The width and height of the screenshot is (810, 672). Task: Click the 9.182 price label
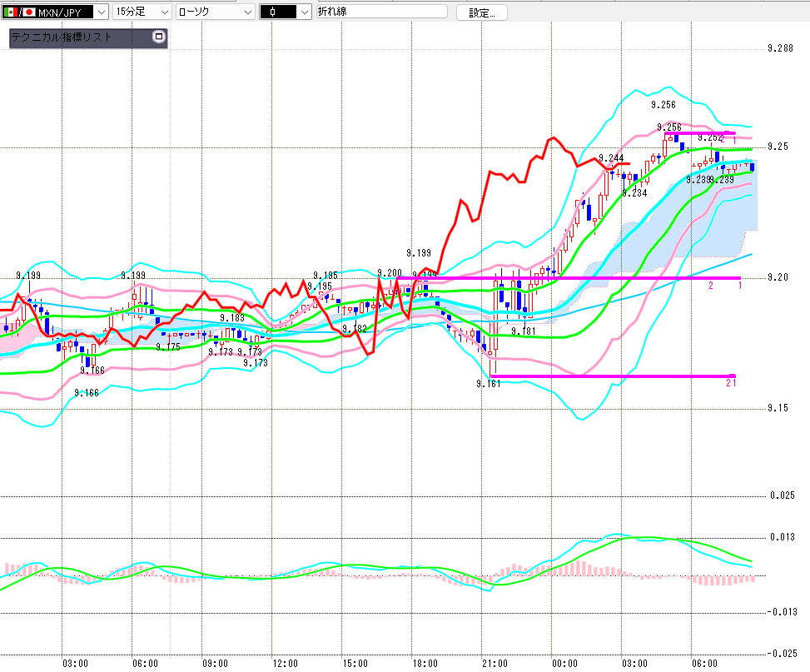355,328
